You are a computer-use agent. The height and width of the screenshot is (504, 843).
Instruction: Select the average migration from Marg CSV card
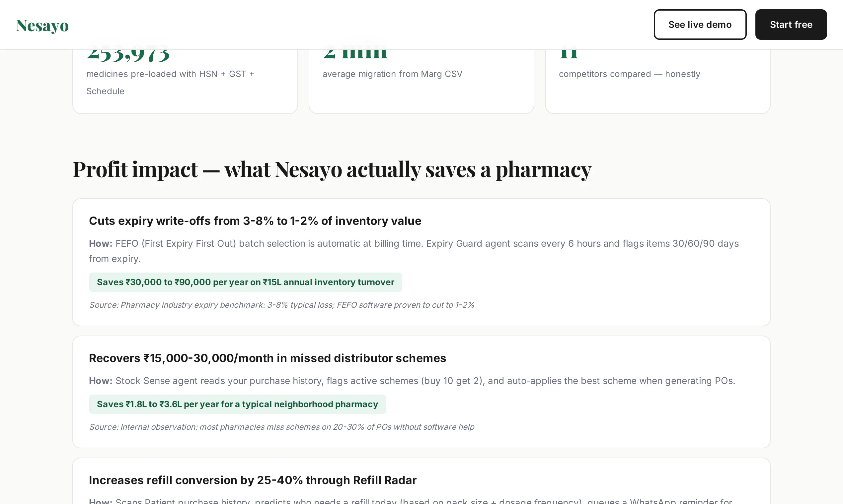(x=421, y=82)
